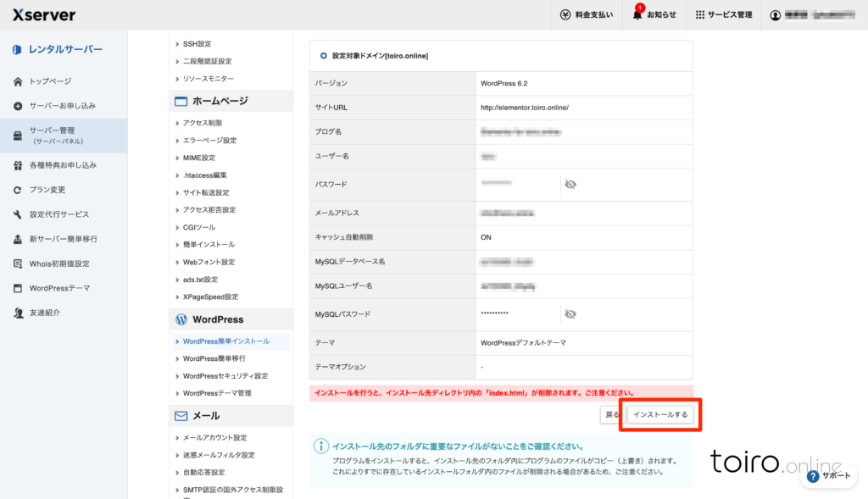Open the .htaccess編集 settings link
This screenshot has width=868, height=499.
tap(204, 175)
